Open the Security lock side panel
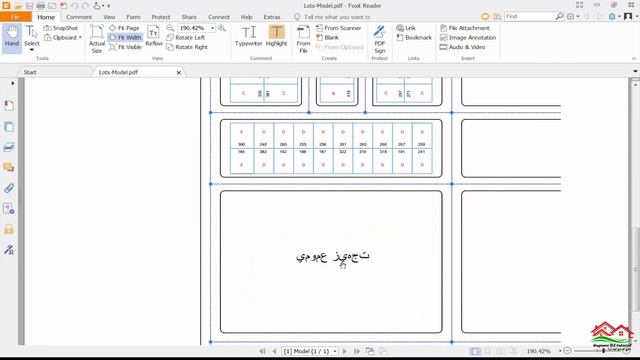This screenshot has height=360, width=640. 9,229
